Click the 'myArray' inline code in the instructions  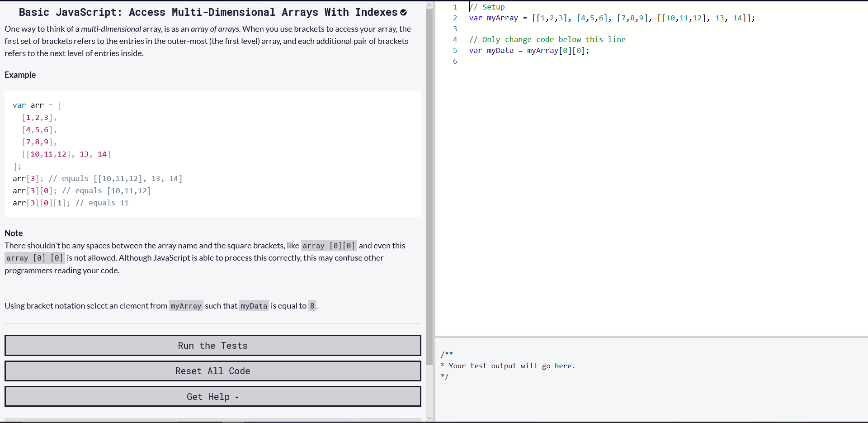pos(186,306)
